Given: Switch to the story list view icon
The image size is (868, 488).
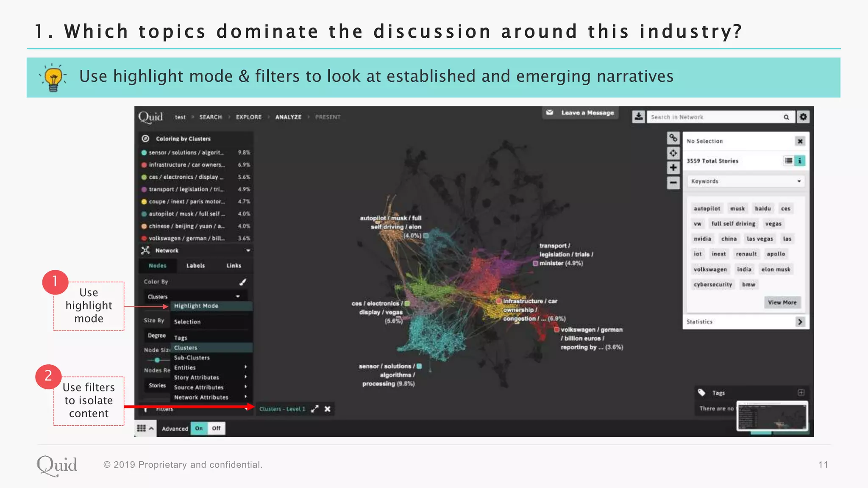Looking at the screenshot, I should point(788,161).
